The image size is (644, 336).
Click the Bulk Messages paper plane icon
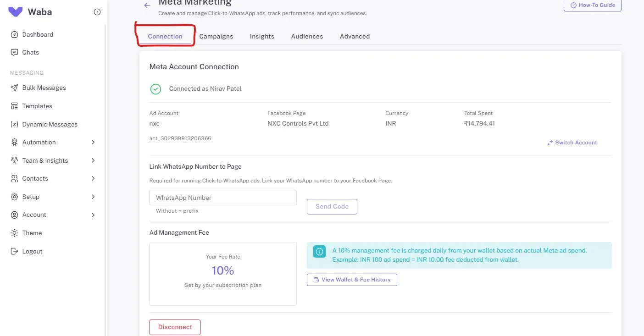[14, 88]
